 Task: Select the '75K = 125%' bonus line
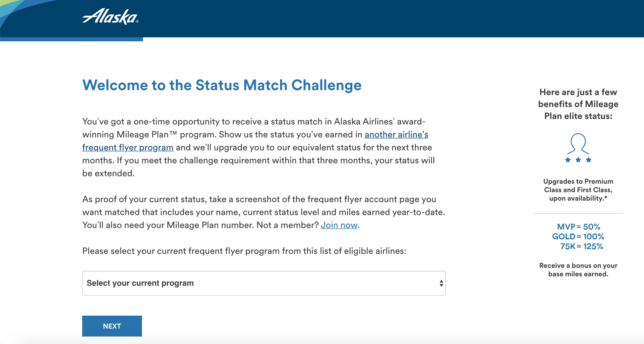pos(581,246)
